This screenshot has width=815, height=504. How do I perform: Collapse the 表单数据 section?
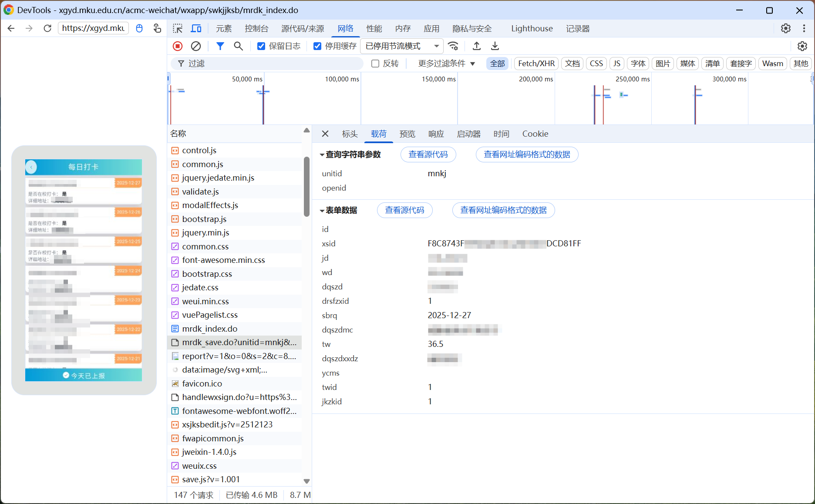pos(322,211)
